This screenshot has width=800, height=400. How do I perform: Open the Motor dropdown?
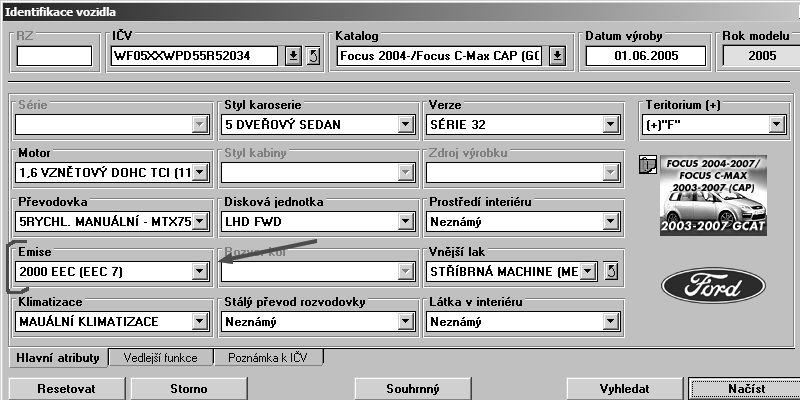[200, 174]
